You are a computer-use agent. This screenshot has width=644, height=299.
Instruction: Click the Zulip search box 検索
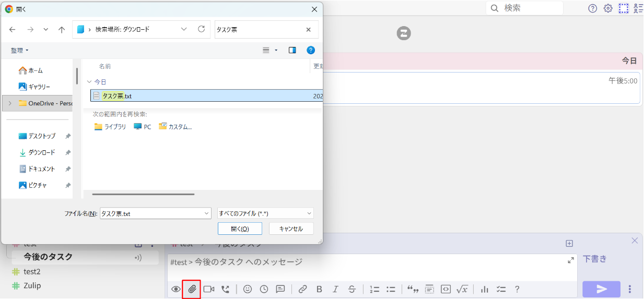(x=524, y=8)
